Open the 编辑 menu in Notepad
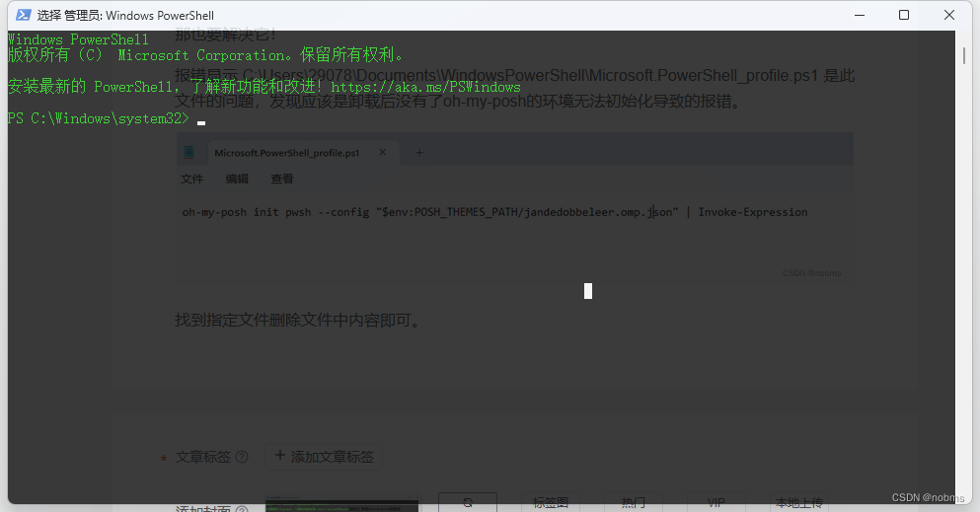980x512 pixels. pyautogui.click(x=237, y=180)
